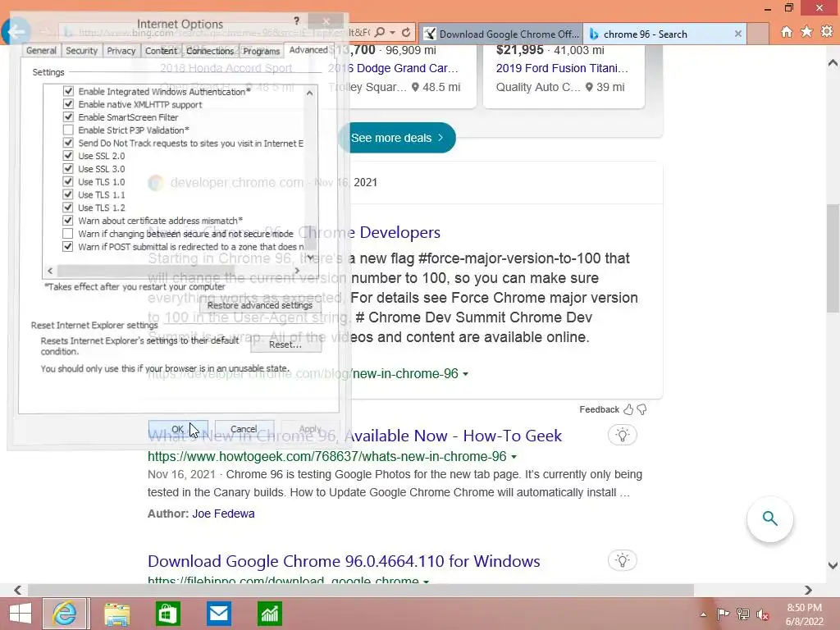This screenshot has height=630, width=840.
Task: Switch to Download Google Chrome Off... browser tab
Action: tap(501, 34)
